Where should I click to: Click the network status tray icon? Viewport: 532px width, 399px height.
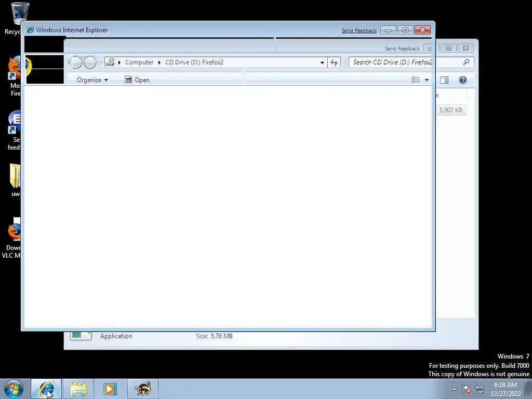[480, 389]
